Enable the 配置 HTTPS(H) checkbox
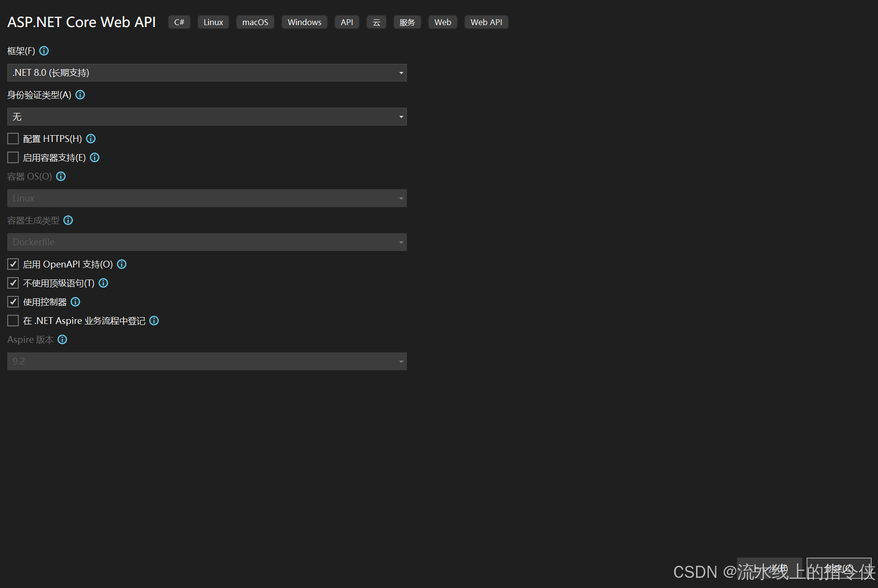Viewport: 878px width, 588px height. coord(13,139)
